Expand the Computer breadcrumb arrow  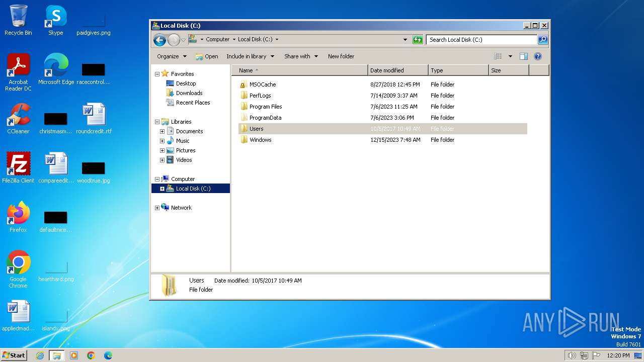pos(234,39)
